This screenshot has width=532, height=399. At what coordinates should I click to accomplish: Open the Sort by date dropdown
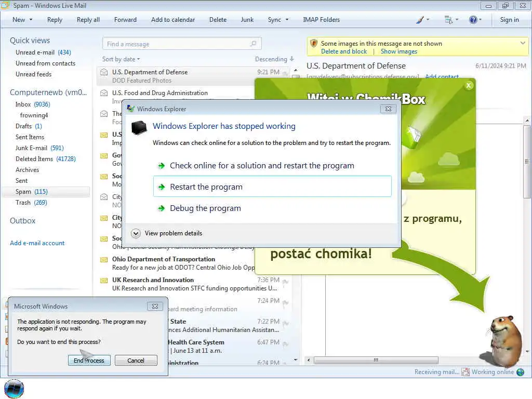tap(121, 59)
